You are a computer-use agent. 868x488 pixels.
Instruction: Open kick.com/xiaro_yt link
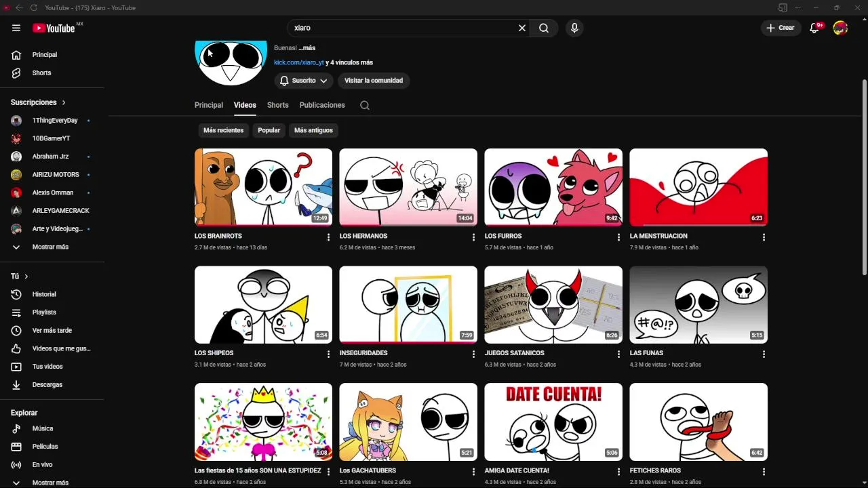(x=299, y=62)
